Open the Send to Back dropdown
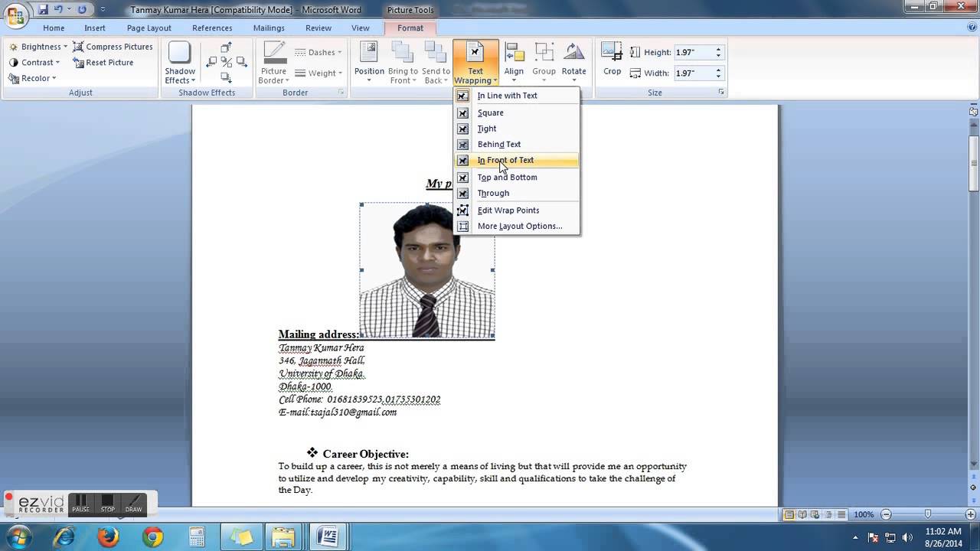This screenshot has width=980, height=551. tap(436, 62)
